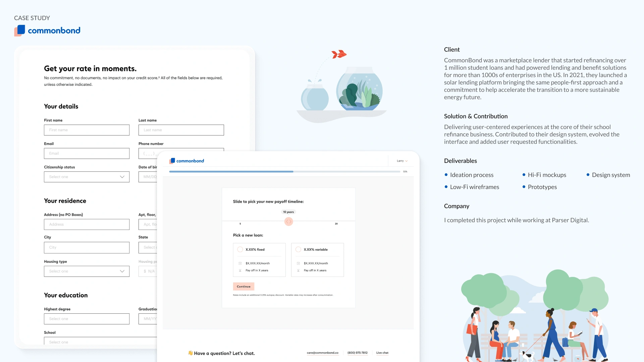Click the 'Ideation process' deliverable
The width and height of the screenshot is (644, 362).
tap(472, 175)
